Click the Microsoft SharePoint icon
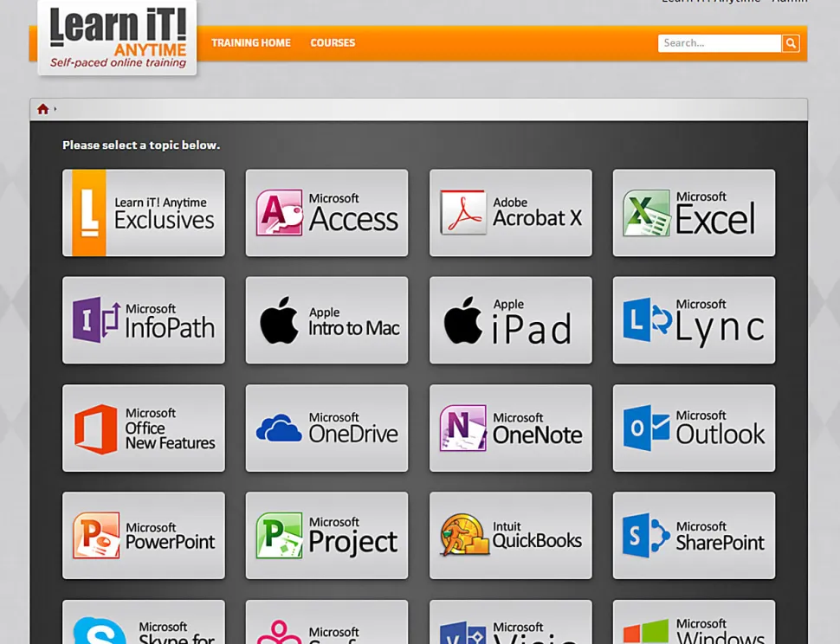The width and height of the screenshot is (840, 644). tap(646, 535)
